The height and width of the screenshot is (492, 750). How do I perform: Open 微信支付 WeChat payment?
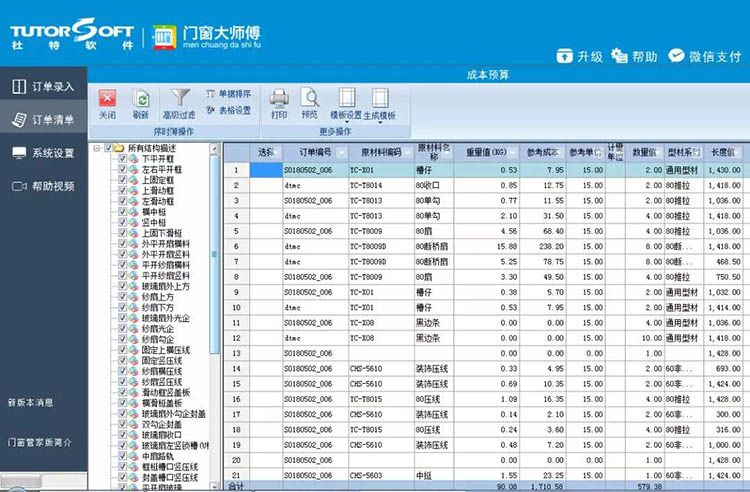tap(677, 56)
